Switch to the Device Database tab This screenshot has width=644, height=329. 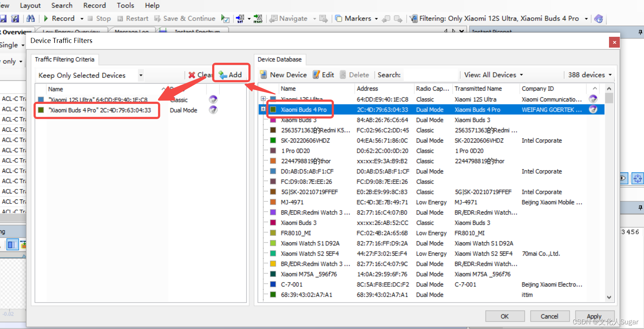[280, 60]
